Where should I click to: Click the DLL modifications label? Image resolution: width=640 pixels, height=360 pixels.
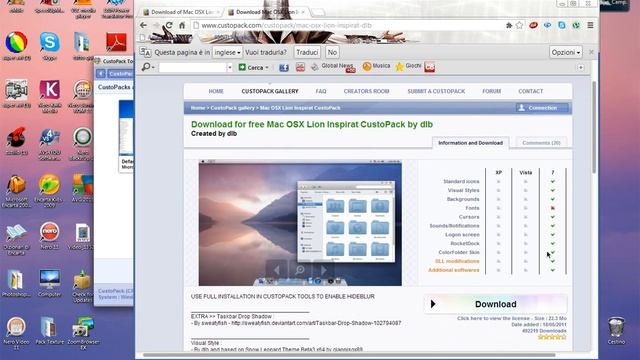[457, 261]
